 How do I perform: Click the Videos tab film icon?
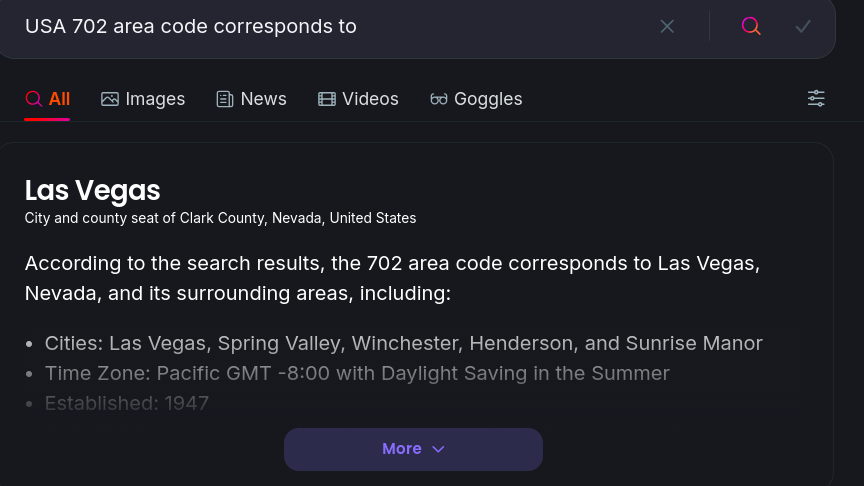pos(327,99)
